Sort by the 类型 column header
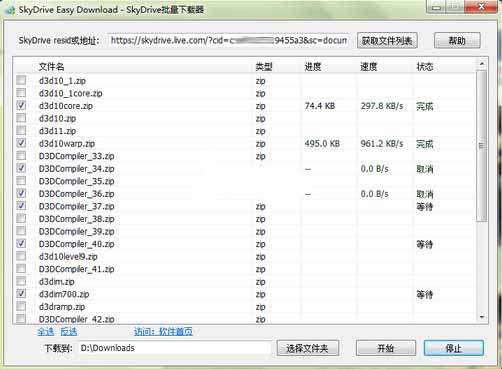This screenshot has height=369, width=502. [x=264, y=67]
